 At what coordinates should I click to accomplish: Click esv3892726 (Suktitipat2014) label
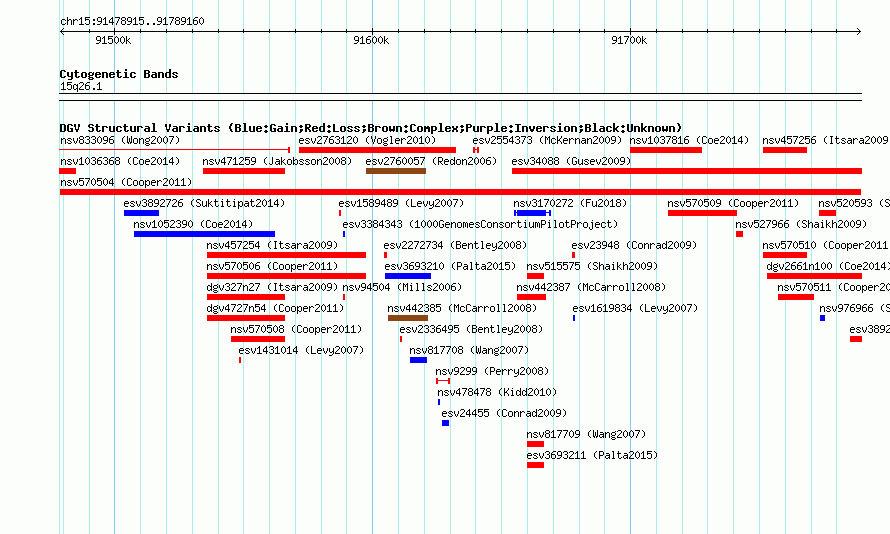(204, 203)
